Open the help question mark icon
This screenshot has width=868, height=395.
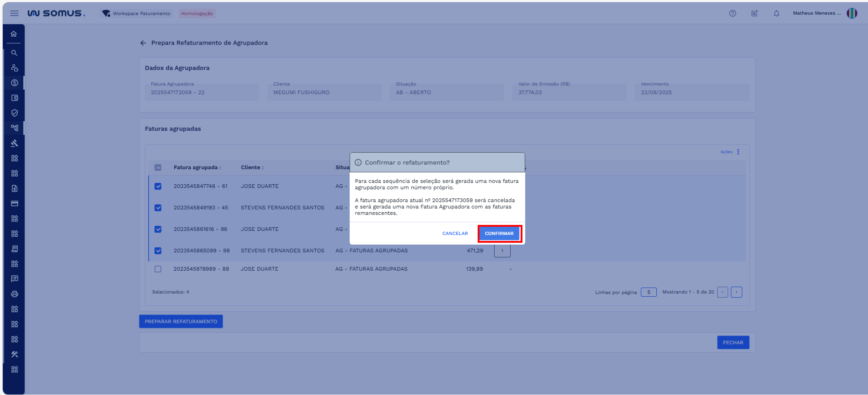click(x=732, y=13)
